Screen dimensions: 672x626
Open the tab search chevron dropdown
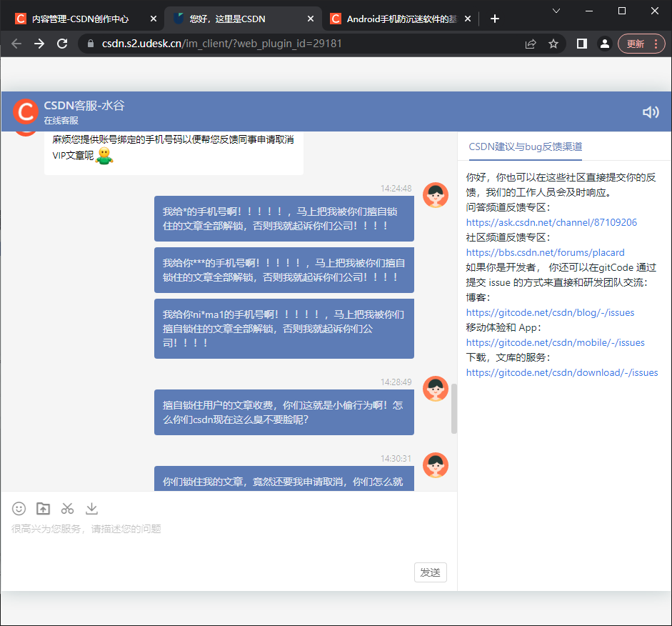coord(556,11)
